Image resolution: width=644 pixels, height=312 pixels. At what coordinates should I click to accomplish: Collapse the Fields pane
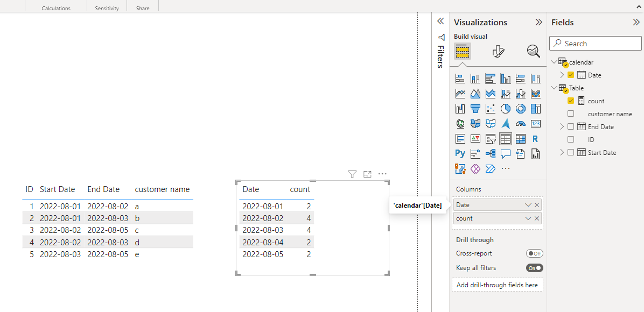tap(636, 23)
